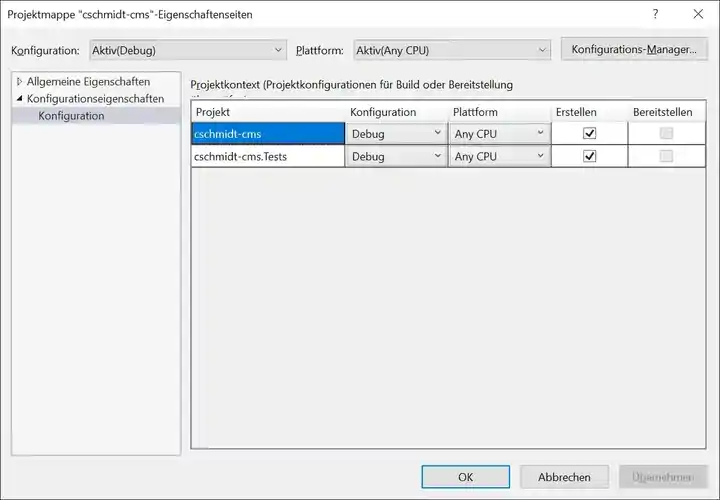Expand Allgemeine Eigenschaften tree node

tap(19, 81)
